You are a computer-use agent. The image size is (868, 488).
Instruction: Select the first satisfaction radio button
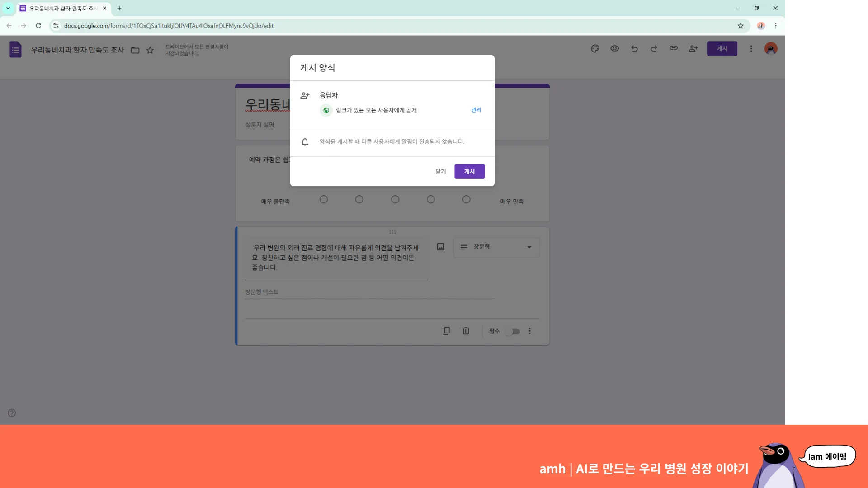324,199
